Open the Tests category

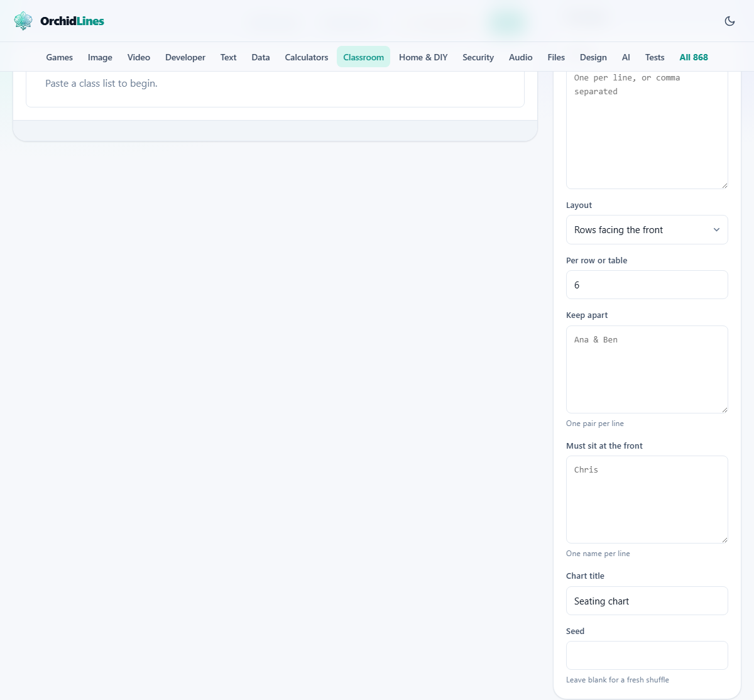655,57
